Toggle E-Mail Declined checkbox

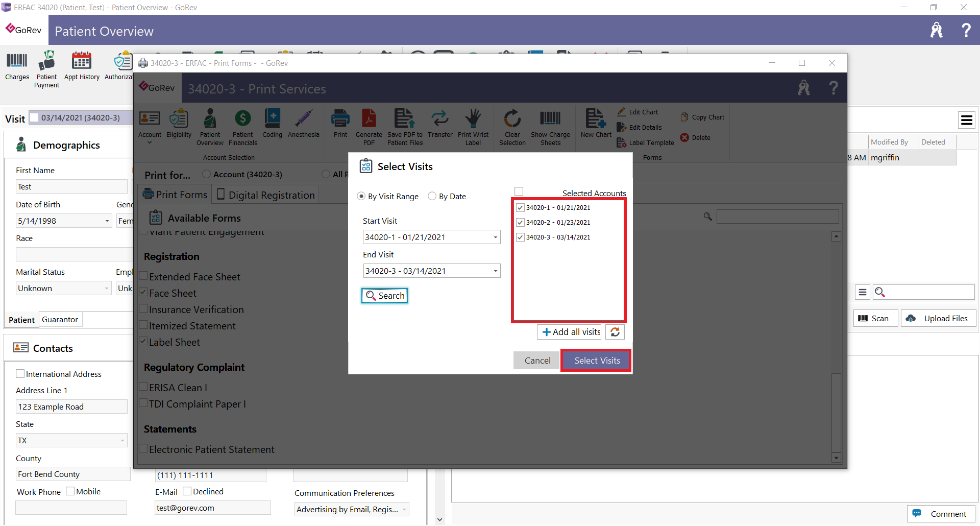point(187,491)
